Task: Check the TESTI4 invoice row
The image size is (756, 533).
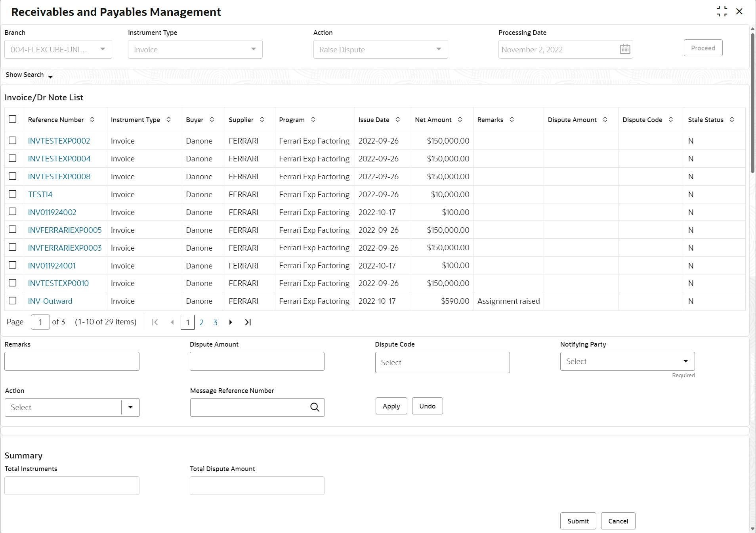Action: click(x=13, y=194)
